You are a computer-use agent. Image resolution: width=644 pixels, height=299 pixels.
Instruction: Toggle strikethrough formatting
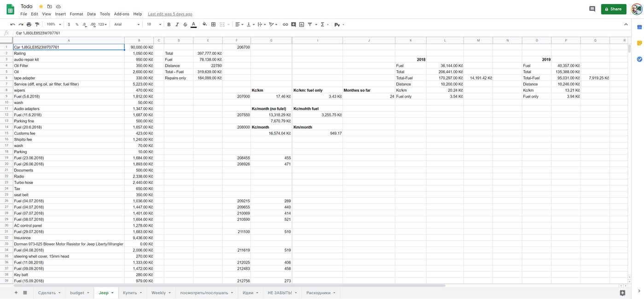[185, 24]
